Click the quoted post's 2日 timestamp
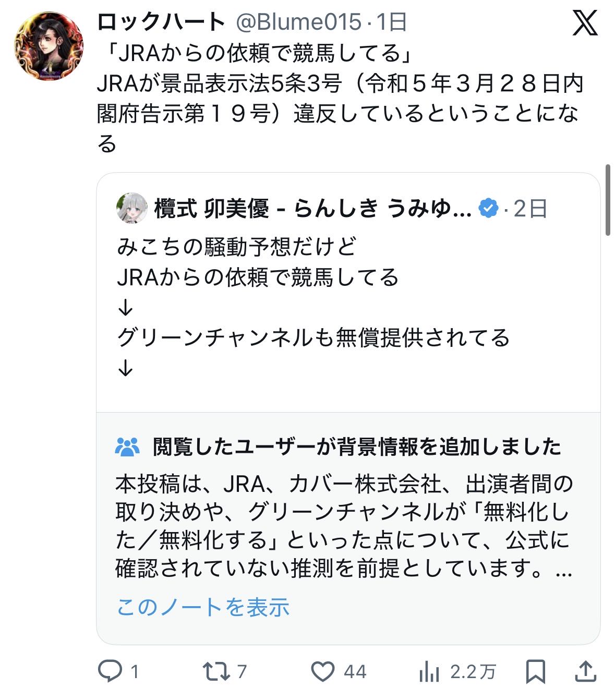Image resolution: width=615 pixels, height=700 pixels. coord(530,209)
